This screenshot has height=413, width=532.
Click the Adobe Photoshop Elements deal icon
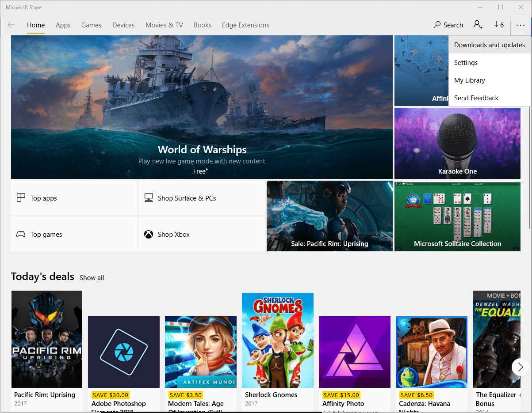124,352
